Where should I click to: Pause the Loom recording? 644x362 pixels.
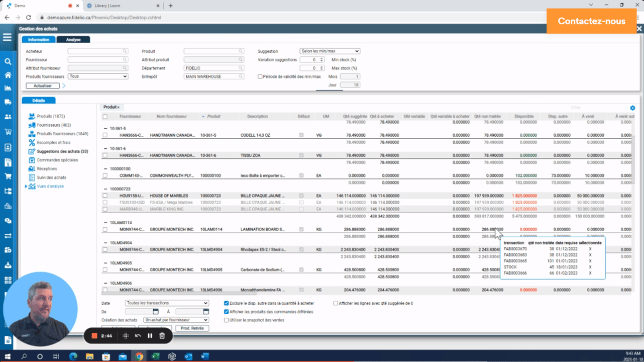coord(150,335)
